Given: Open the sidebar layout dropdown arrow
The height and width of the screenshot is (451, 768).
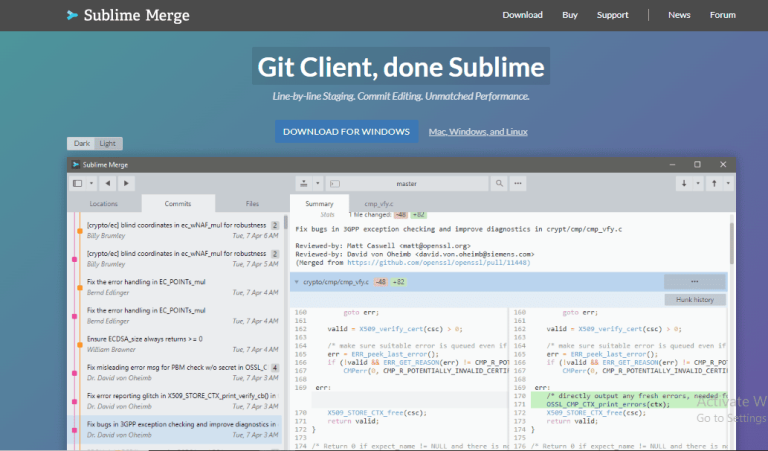Looking at the screenshot, I should tap(91, 183).
